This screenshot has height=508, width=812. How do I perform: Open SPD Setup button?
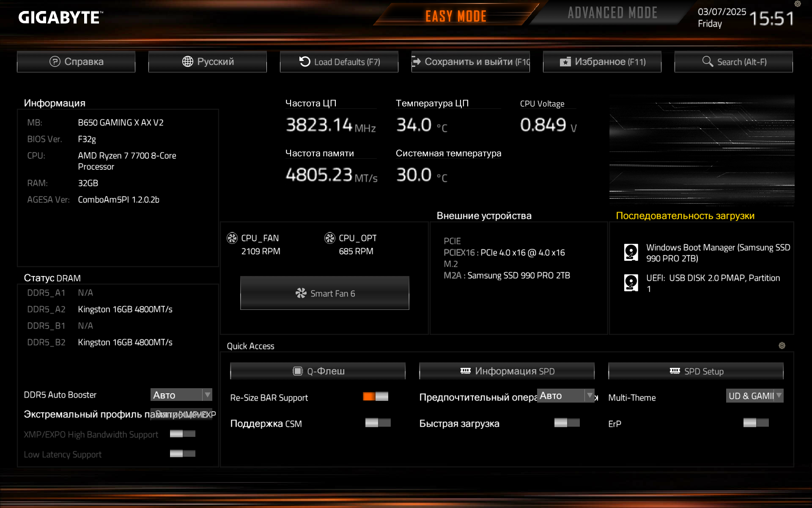[696, 371]
